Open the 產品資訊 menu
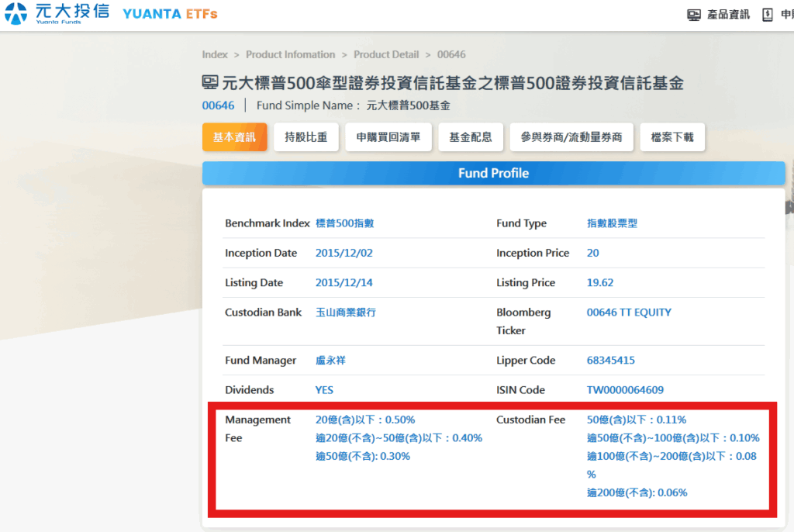 (728, 15)
